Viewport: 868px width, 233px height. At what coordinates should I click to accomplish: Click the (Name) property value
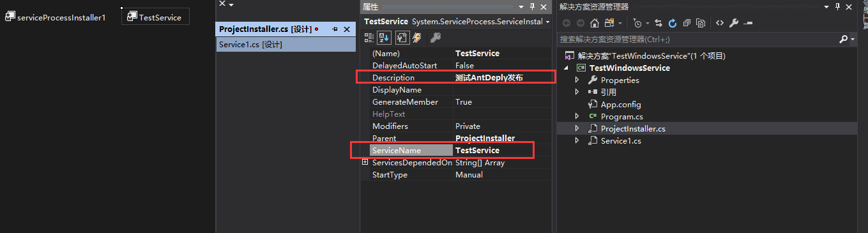pos(502,54)
